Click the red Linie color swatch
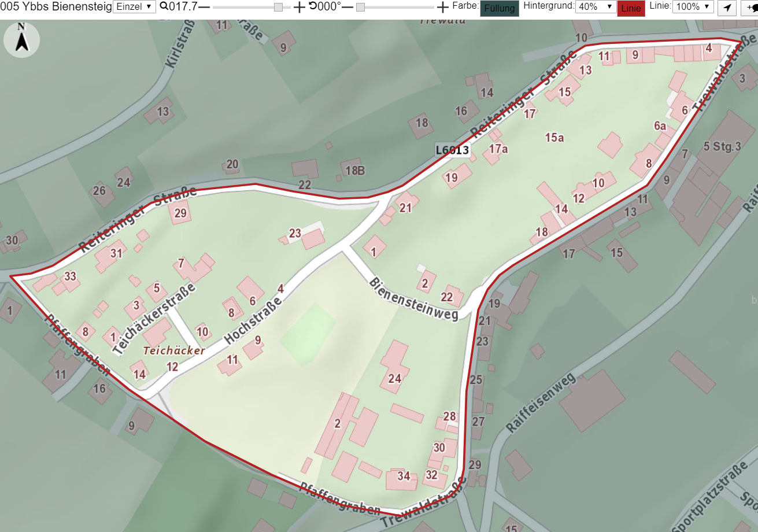This screenshot has width=758, height=532. (x=631, y=8)
